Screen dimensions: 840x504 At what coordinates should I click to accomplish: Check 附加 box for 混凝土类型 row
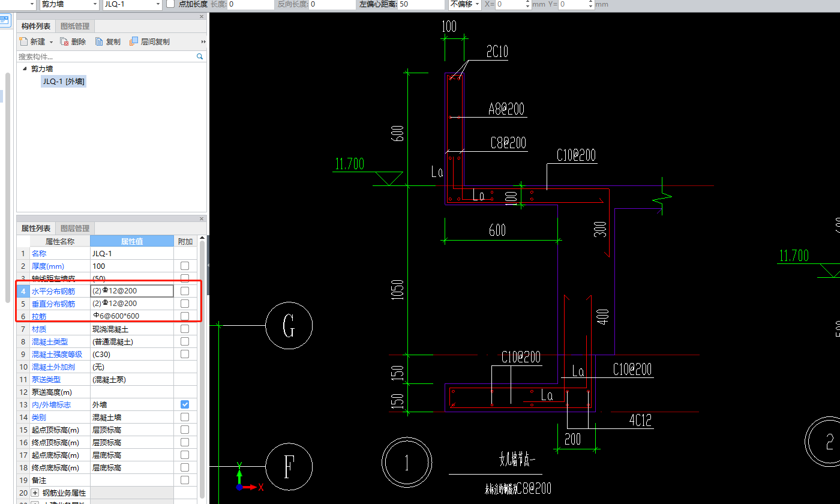185,341
